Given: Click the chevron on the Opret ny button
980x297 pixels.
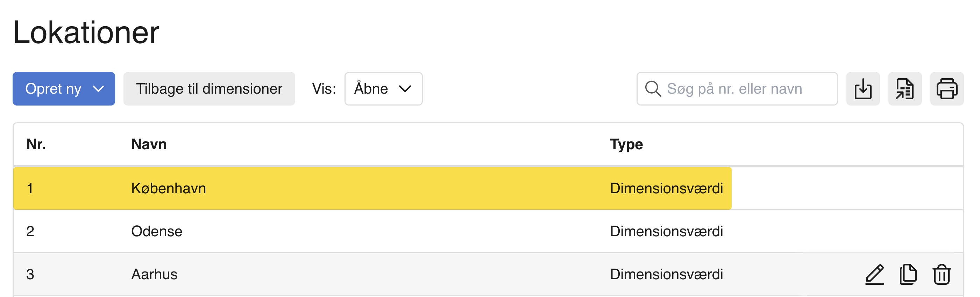Looking at the screenshot, I should pos(98,89).
